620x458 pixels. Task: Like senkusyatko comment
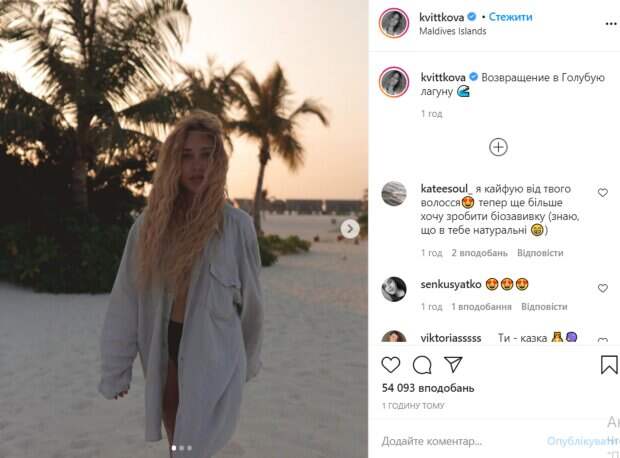[603, 288]
